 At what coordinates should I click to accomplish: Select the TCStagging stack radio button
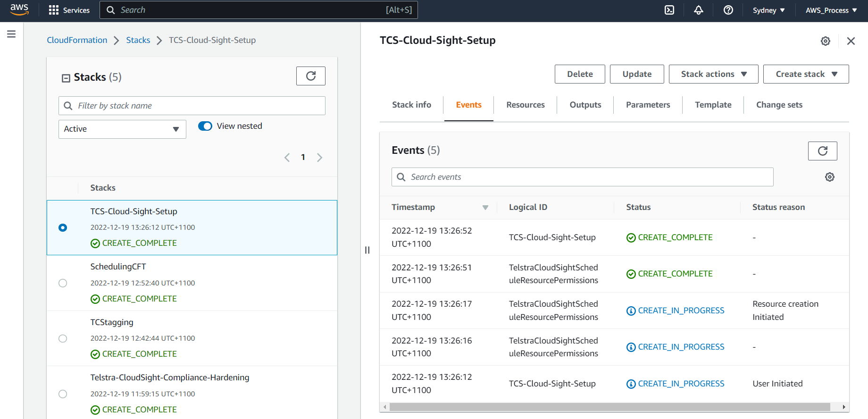coord(63,338)
